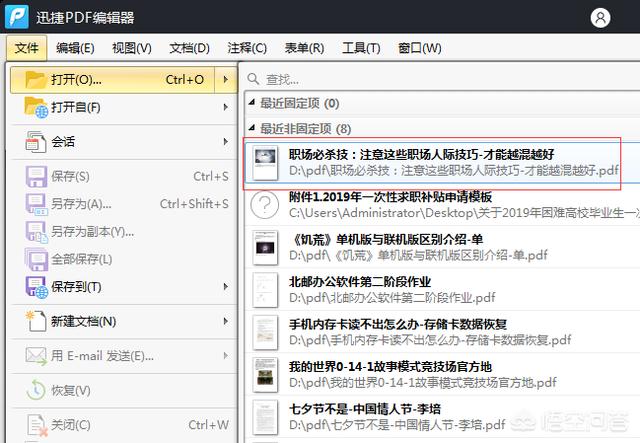Click the 另存为副本 disk icon
The image size is (640, 443).
tap(36, 232)
